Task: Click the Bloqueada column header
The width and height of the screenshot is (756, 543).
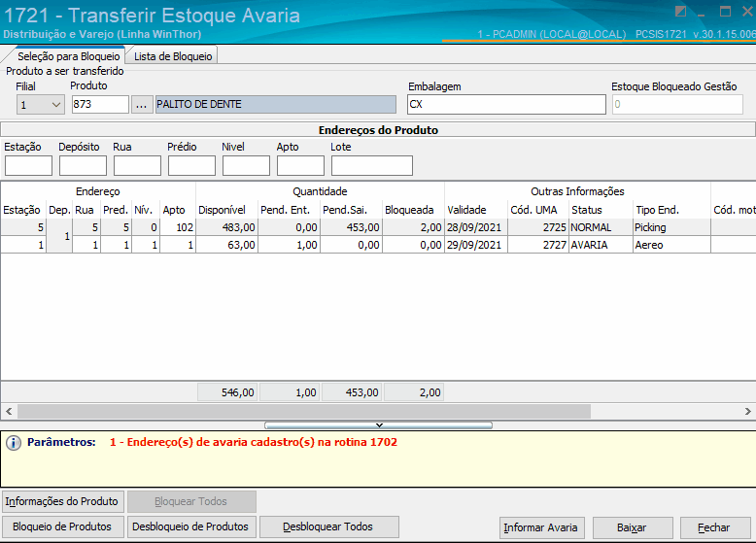Action: (413, 210)
